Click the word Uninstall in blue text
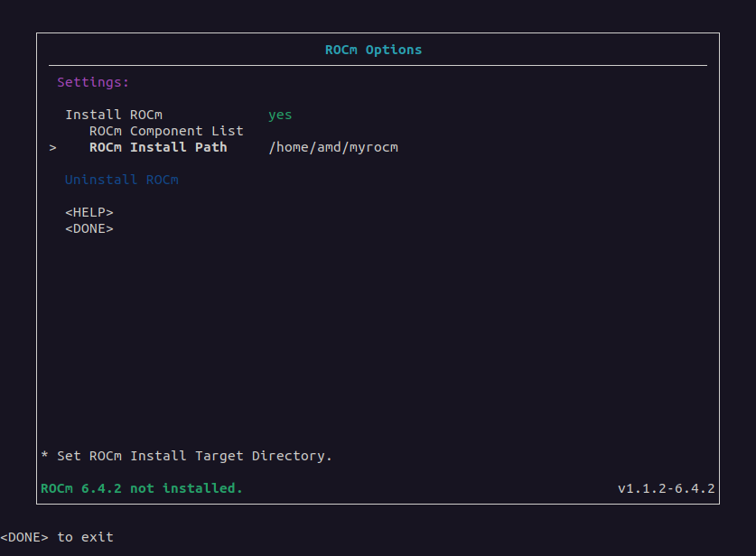Viewport: 756px width, 556px height. click(101, 180)
